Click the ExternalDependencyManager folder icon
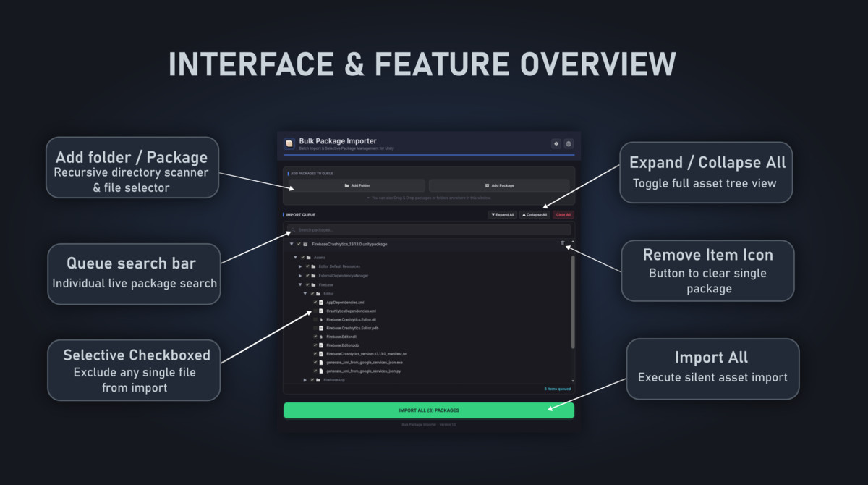868x485 pixels. click(313, 276)
